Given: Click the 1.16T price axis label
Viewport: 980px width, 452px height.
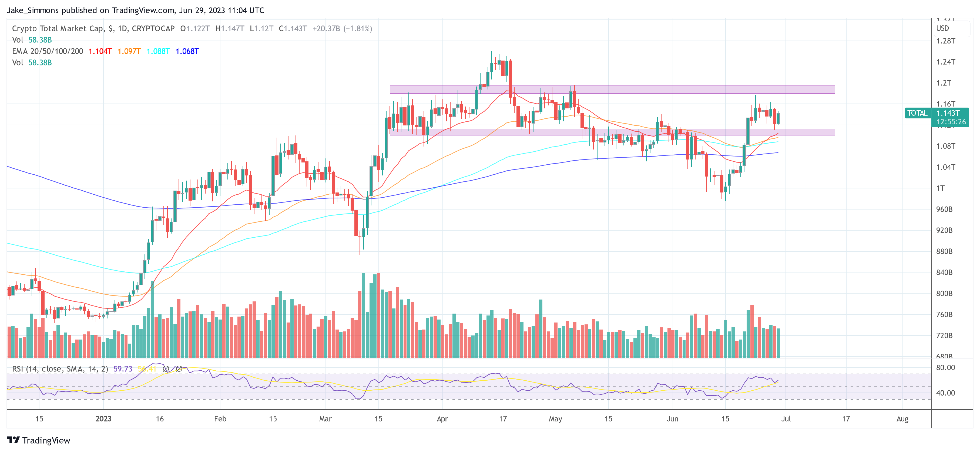Looking at the screenshot, I should [945, 104].
